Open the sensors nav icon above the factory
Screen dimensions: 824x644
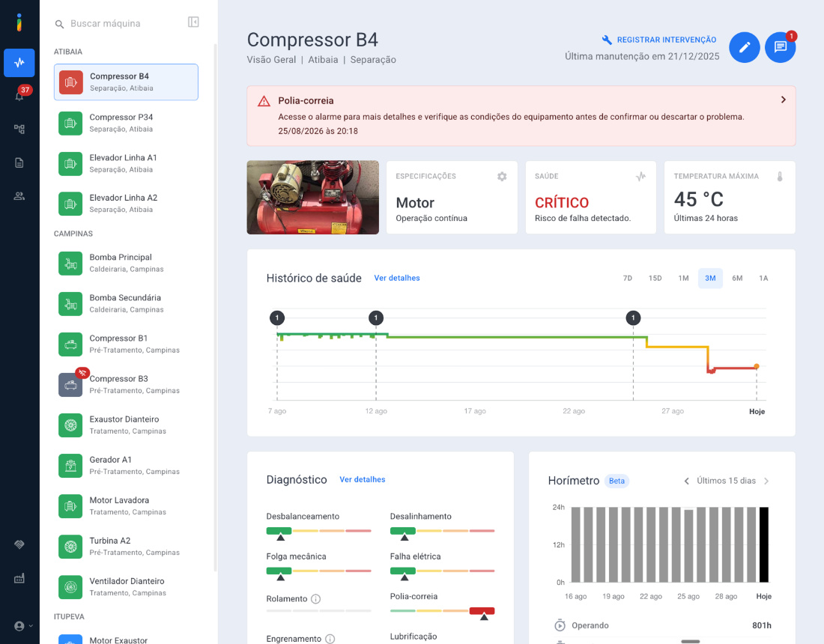pyautogui.click(x=19, y=544)
